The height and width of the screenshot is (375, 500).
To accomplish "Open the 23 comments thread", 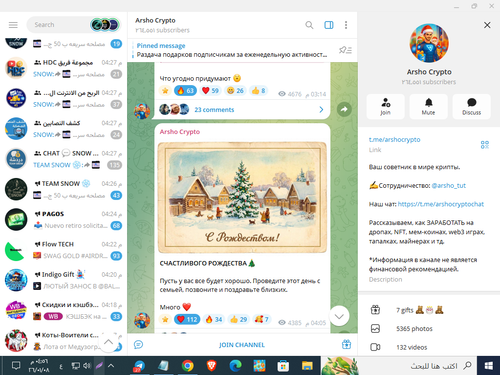I will [x=214, y=110].
